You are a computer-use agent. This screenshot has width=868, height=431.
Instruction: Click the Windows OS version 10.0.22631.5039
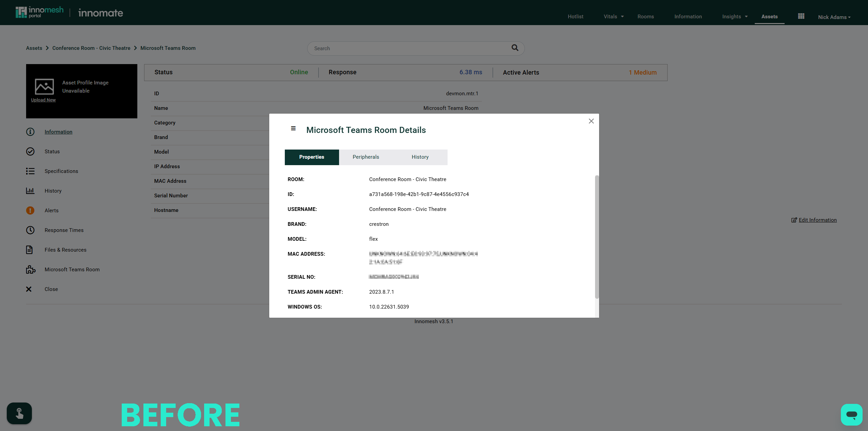tap(389, 307)
